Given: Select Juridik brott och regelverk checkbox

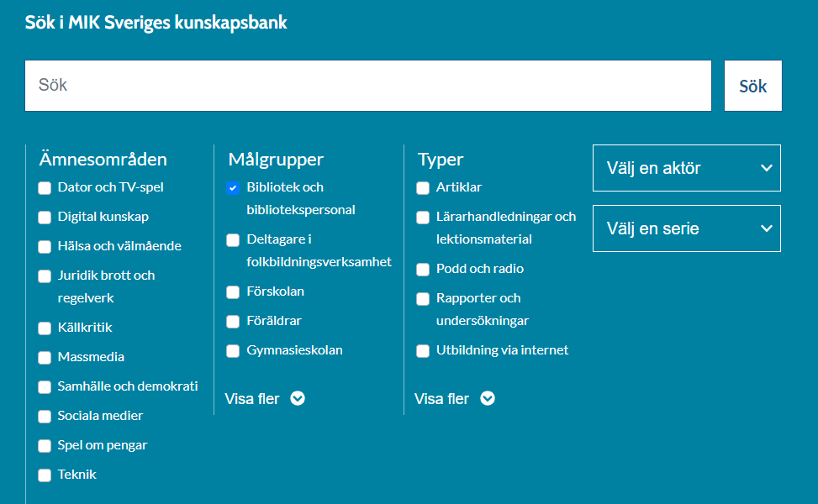Looking at the screenshot, I should 45,276.
